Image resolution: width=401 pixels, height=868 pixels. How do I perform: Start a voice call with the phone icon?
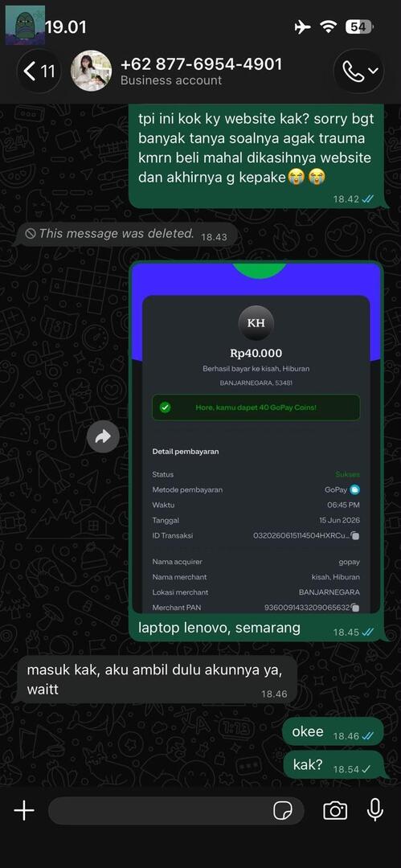tap(351, 71)
